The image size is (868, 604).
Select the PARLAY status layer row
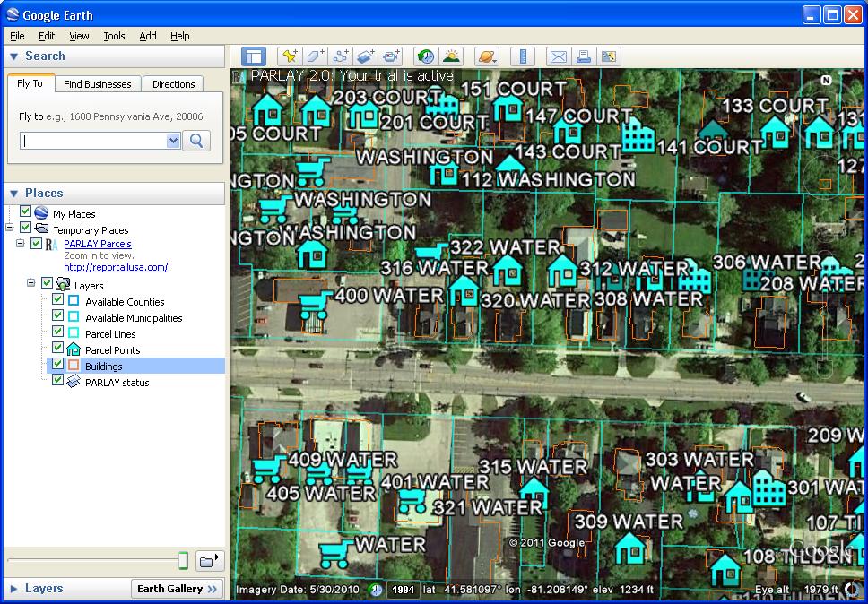pos(117,382)
